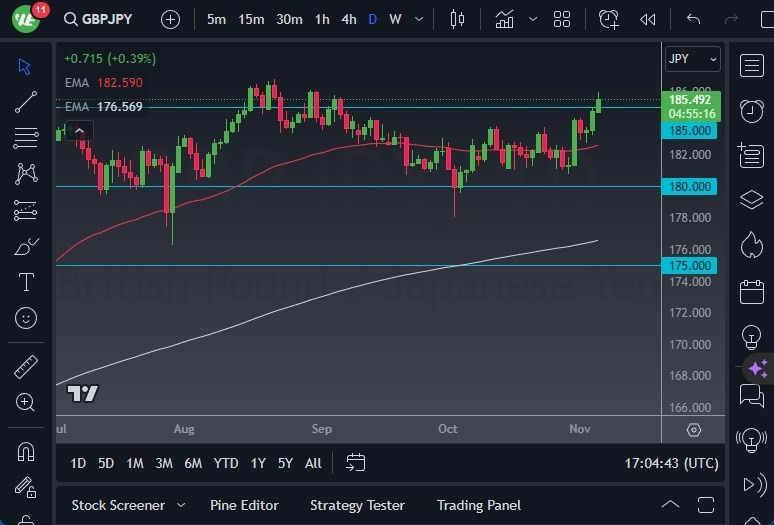Create a new alert
This screenshot has height=525, width=774.
pyautogui.click(x=609, y=19)
